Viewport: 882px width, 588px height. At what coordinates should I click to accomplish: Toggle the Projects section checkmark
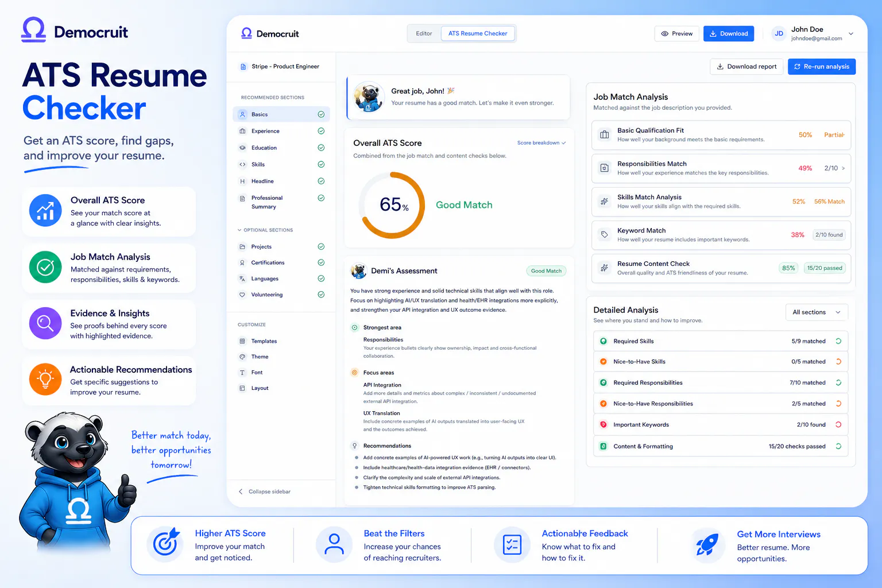(x=321, y=246)
